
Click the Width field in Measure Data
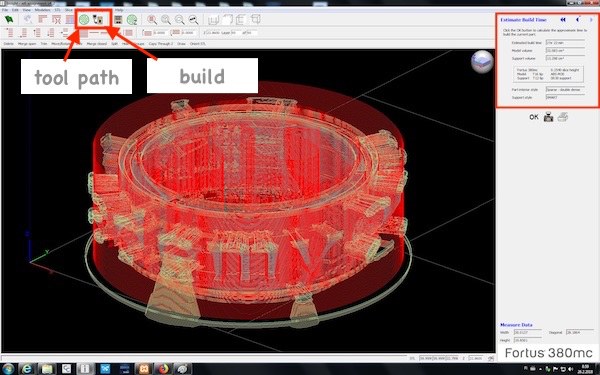(528, 333)
